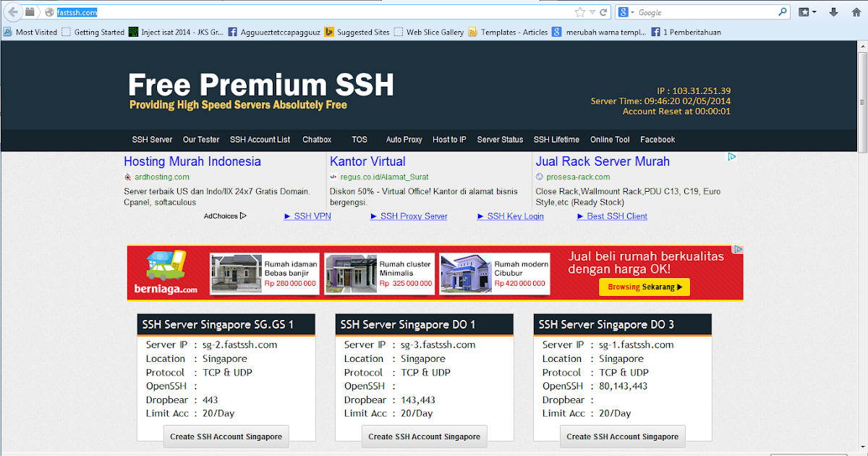Create SSH Account Singapore for DO 1
This screenshot has width=868, height=456.
(x=424, y=436)
